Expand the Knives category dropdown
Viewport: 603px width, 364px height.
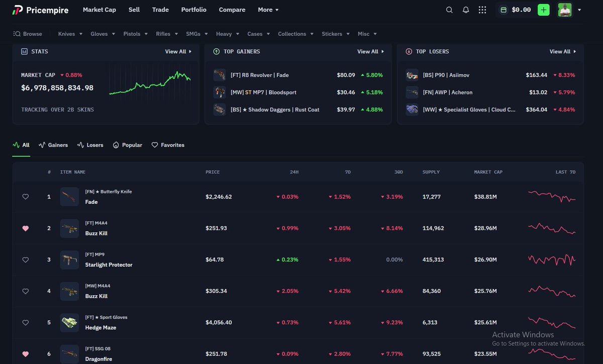(x=69, y=34)
